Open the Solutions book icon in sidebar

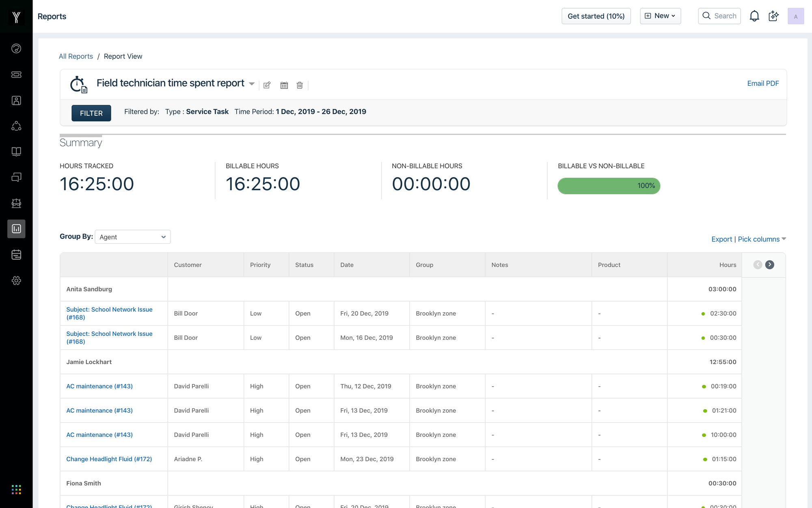pos(16,152)
